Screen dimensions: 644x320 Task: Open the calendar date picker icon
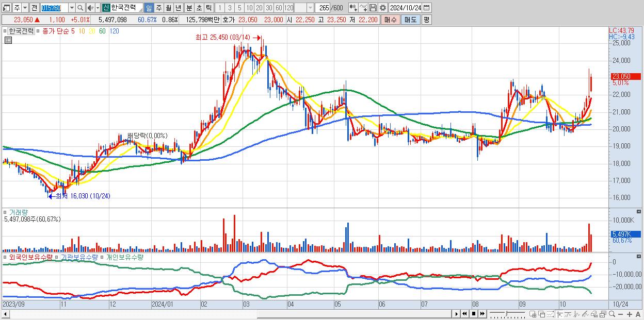(426, 8)
